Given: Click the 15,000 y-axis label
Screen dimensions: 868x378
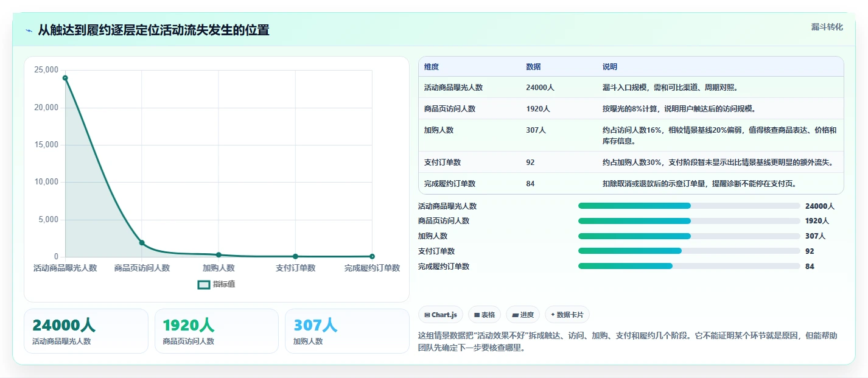Looking at the screenshot, I should tap(46, 145).
